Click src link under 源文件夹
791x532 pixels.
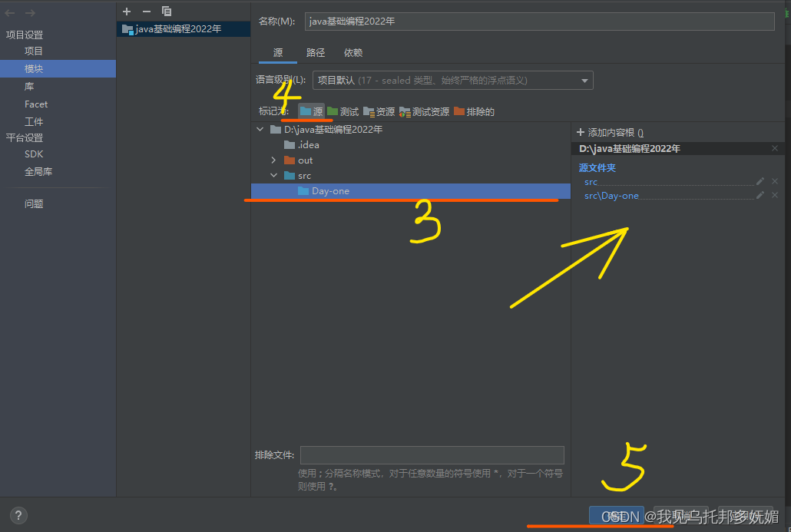(591, 181)
